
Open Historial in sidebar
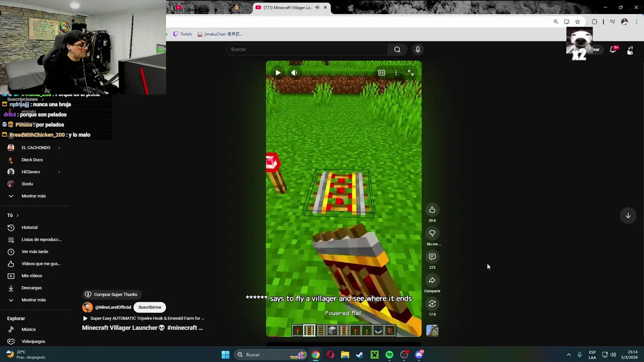coord(29,228)
